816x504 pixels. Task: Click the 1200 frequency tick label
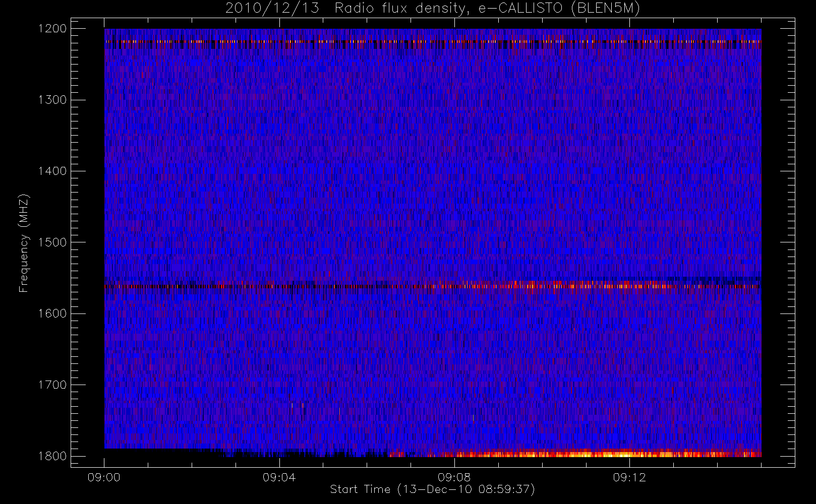tap(52, 29)
